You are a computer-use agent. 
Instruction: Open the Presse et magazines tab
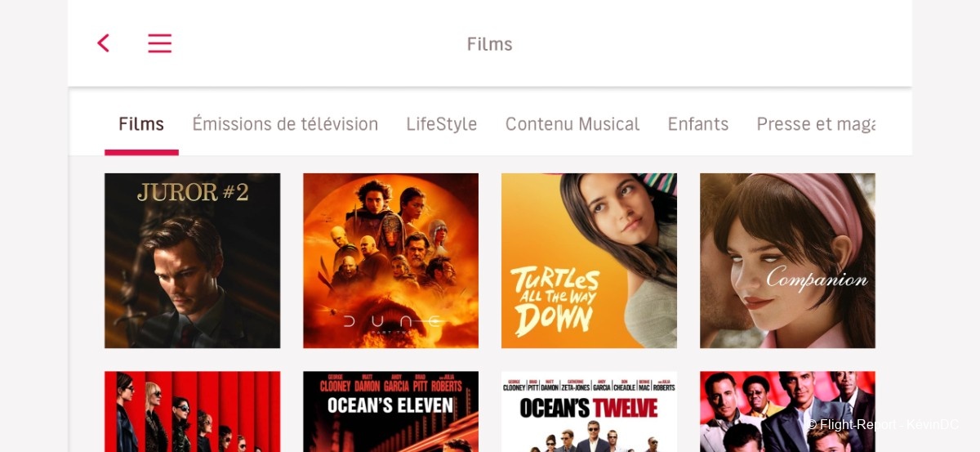click(x=815, y=124)
